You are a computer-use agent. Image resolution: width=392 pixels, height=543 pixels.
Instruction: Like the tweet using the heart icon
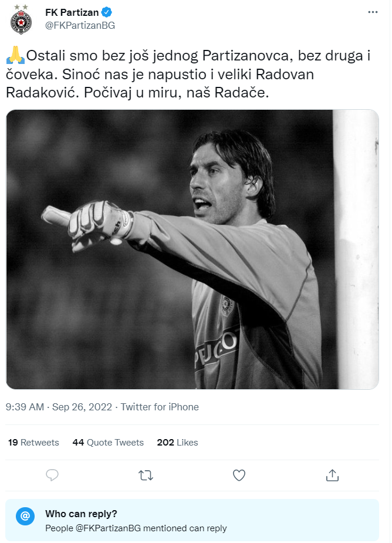(239, 476)
